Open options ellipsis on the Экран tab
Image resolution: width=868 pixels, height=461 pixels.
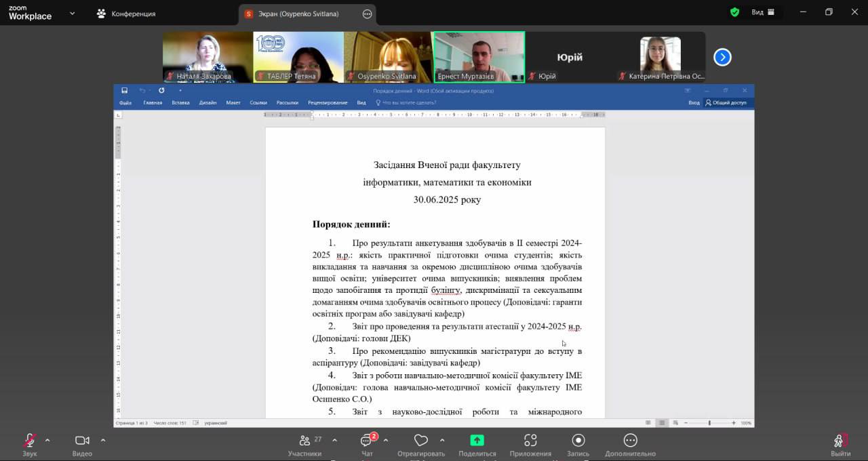[x=367, y=14]
